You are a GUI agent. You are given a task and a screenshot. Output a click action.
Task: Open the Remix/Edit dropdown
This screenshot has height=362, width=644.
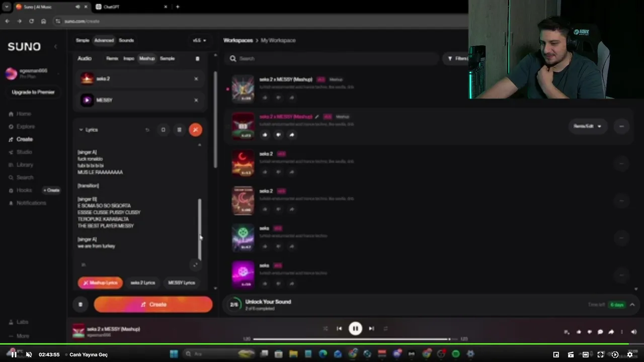tap(587, 126)
